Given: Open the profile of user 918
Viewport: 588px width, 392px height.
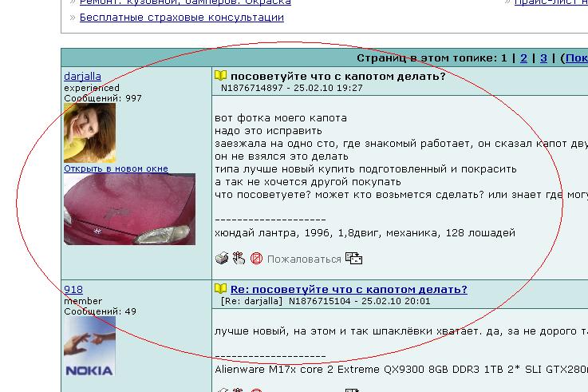Looking at the screenshot, I should [x=73, y=290].
